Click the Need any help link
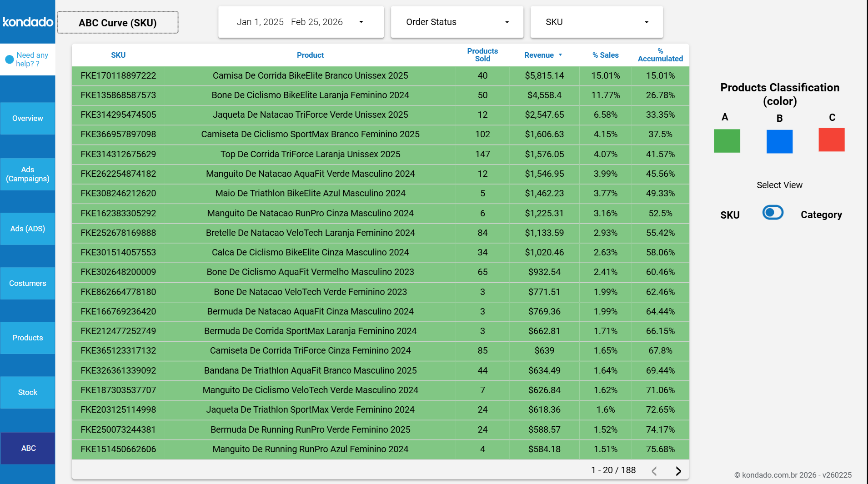Image resolution: width=868 pixels, height=484 pixels. pos(32,60)
